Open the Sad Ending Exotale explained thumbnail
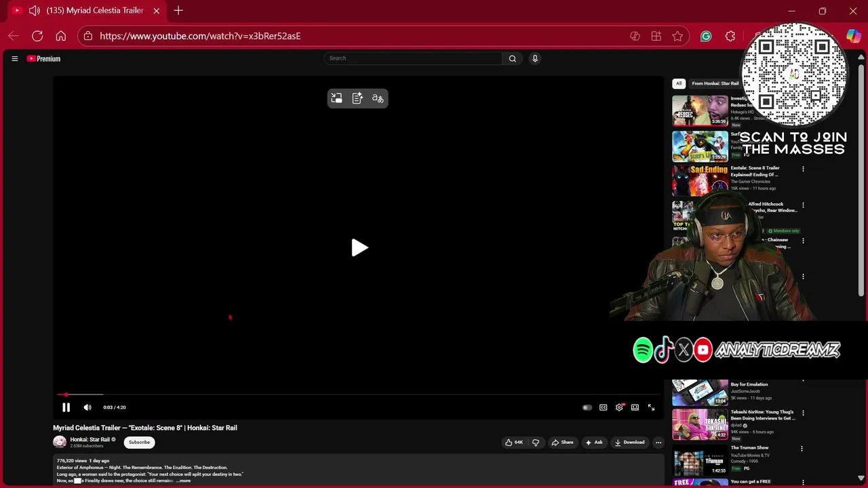The height and width of the screenshot is (488, 868). 700,182
